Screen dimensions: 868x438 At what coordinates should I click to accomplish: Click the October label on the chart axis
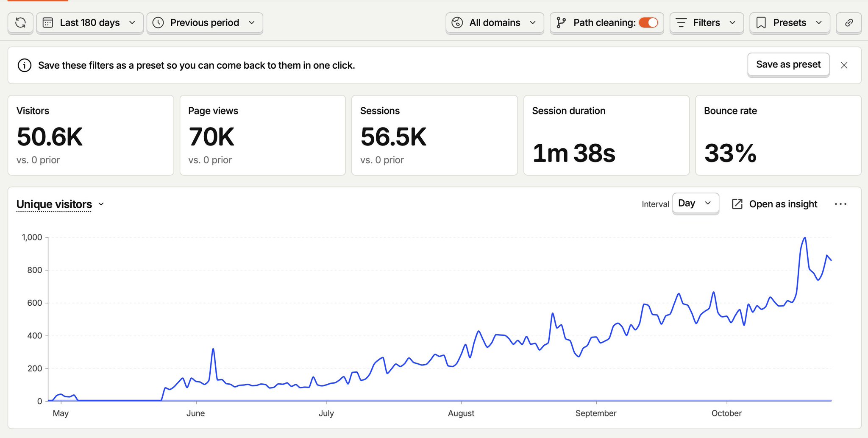pos(726,413)
